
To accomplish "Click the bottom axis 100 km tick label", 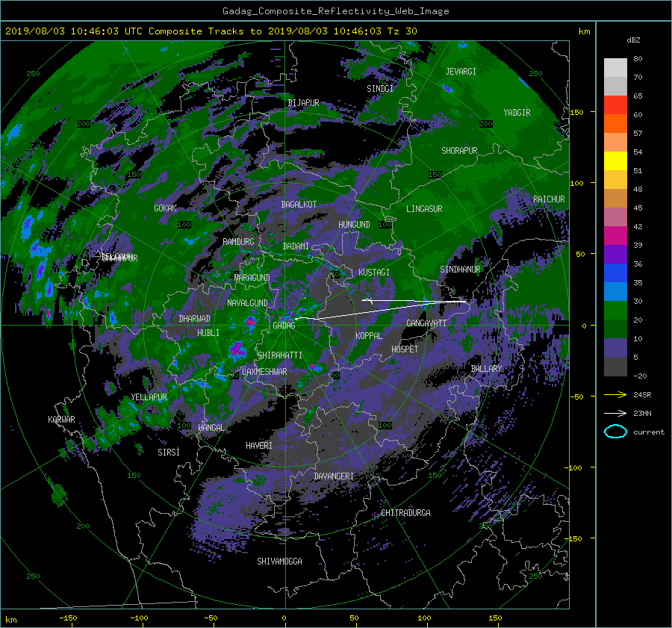I will click(424, 618).
